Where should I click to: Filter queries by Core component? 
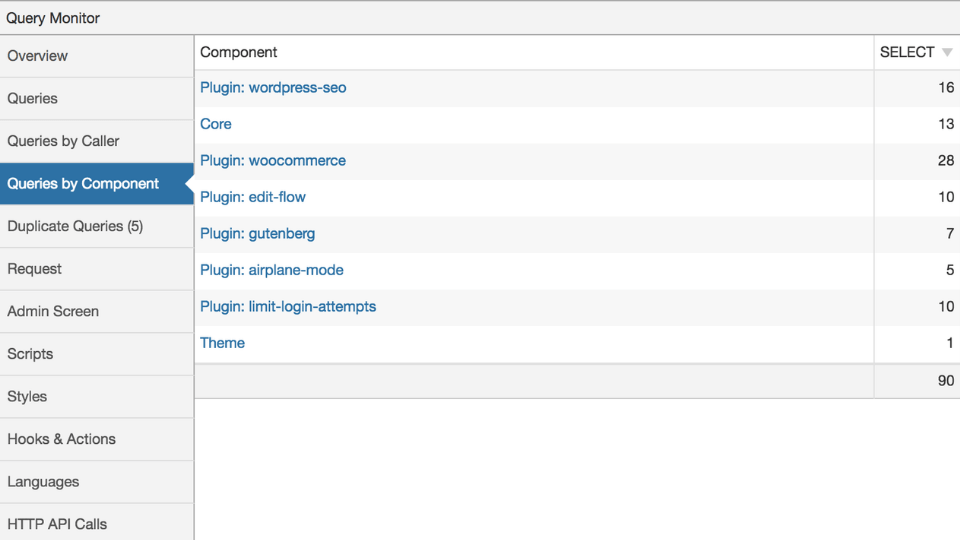pyautogui.click(x=216, y=124)
